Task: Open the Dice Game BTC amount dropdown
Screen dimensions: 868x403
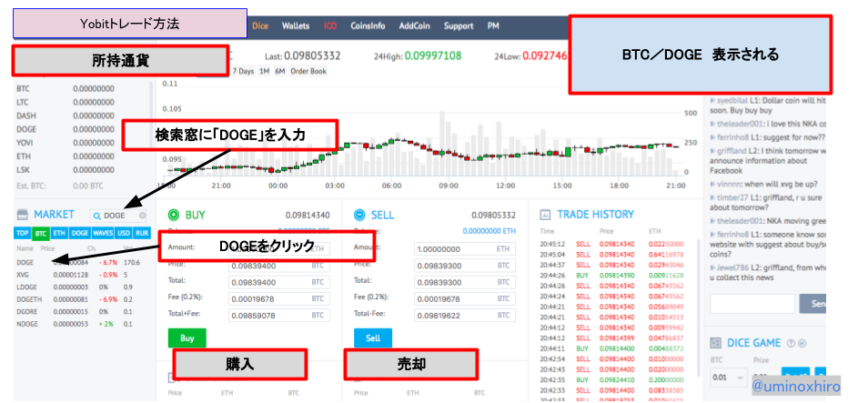Action: coord(728,378)
